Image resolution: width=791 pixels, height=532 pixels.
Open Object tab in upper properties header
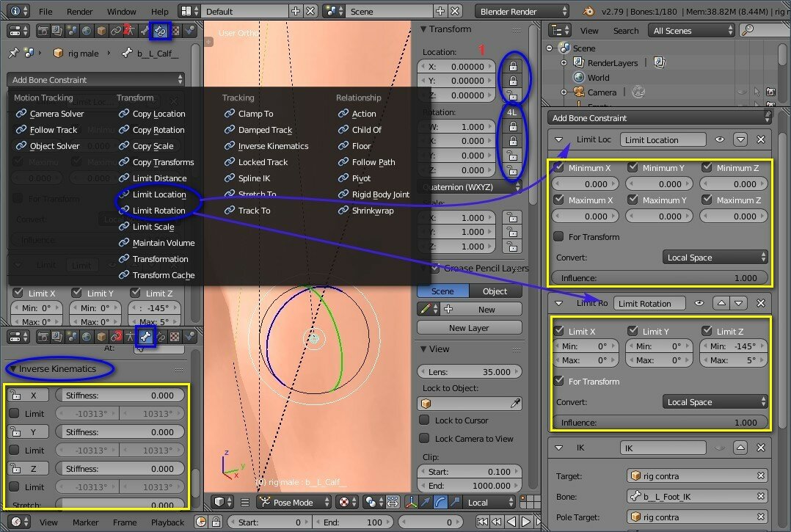coord(101,31)
